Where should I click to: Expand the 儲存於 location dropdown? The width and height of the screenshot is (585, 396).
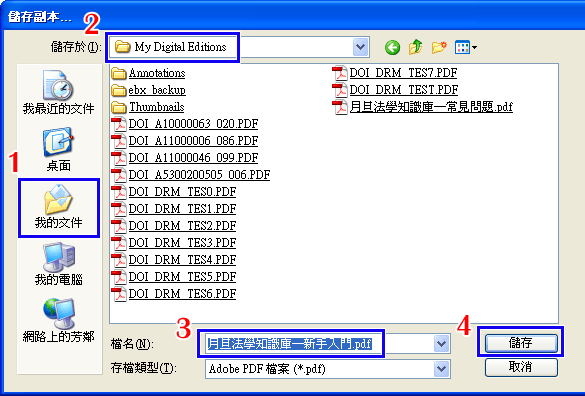click(x=360, y=47)
